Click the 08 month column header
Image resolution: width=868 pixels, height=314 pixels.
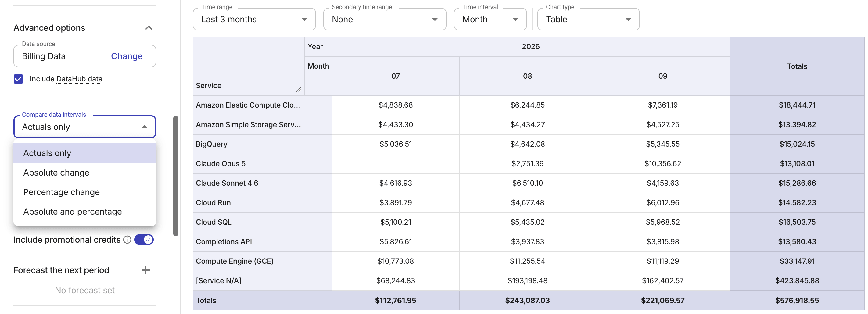[527, 76]
